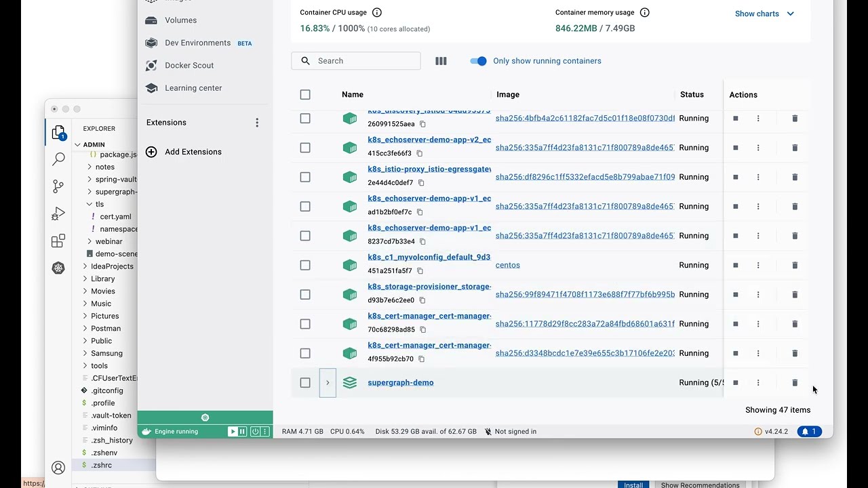Copy container ID 4f955b92cb70
The width and height of the screenshot is (868, 488).
click(421, 359)
